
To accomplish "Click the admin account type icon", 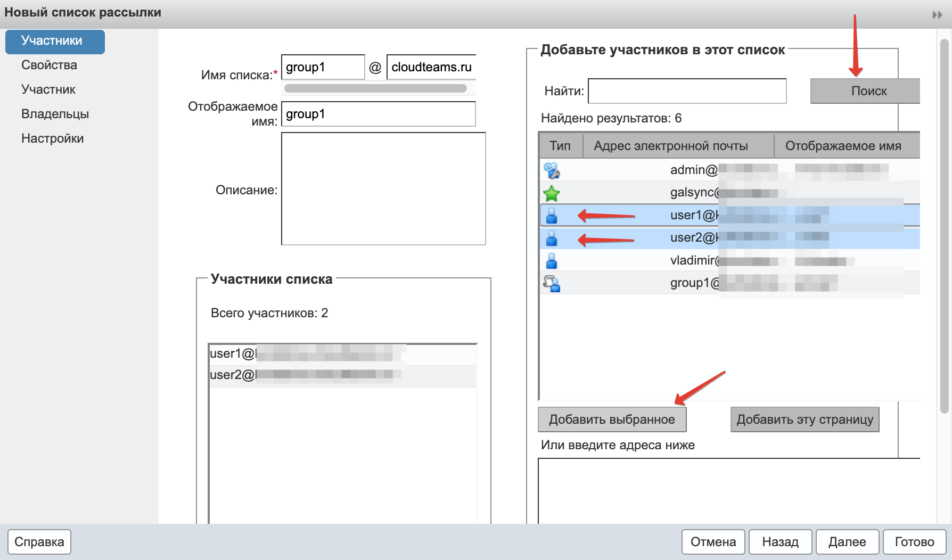I will point(552,171).
